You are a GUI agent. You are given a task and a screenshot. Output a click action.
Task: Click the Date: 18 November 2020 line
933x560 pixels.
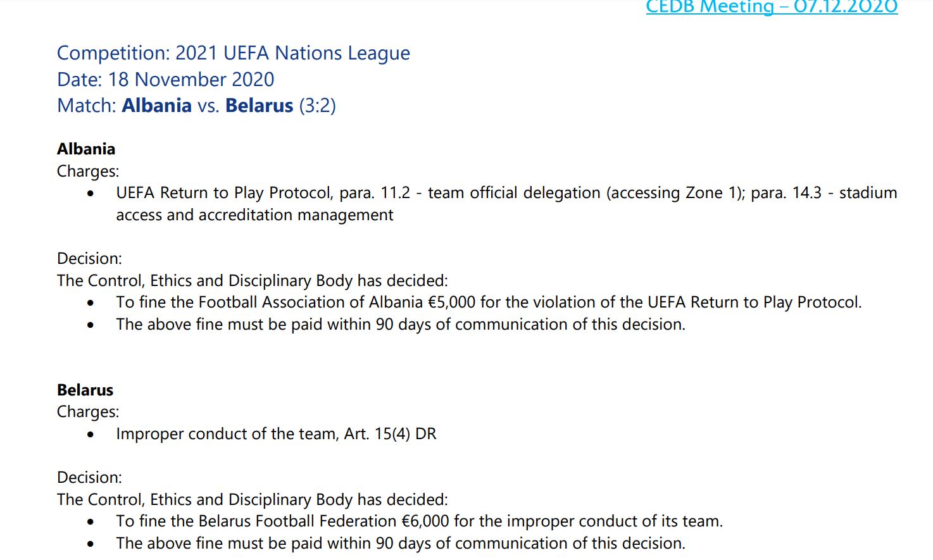tap(165, 80)
